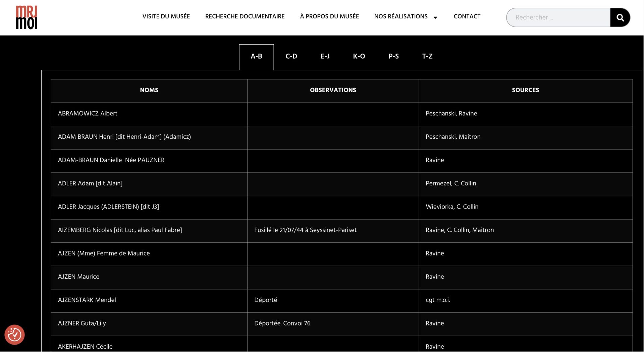The height and width of the screenshot is (352, 644).
Task: Click into the Rechercher search field
Action: (x=558, y=17)
